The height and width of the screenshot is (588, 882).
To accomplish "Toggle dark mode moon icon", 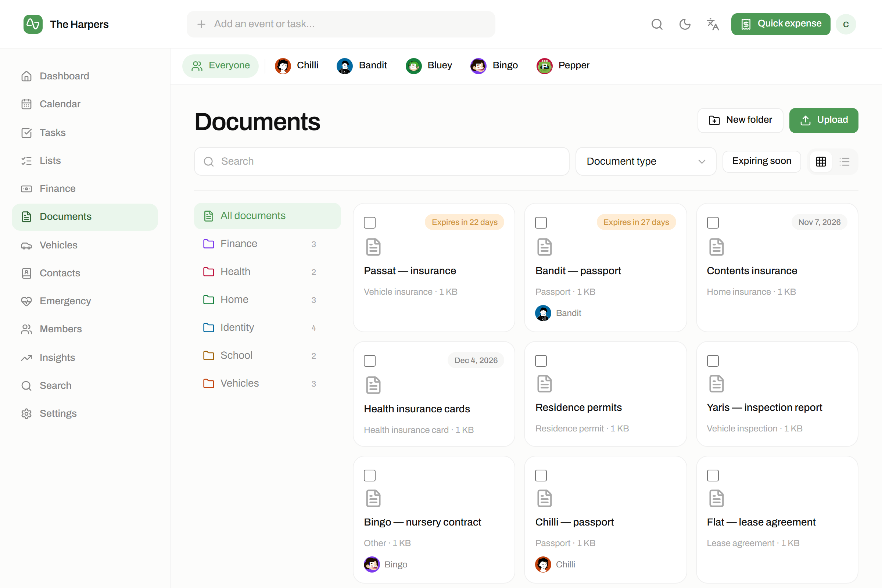I will tap(685, 24).
